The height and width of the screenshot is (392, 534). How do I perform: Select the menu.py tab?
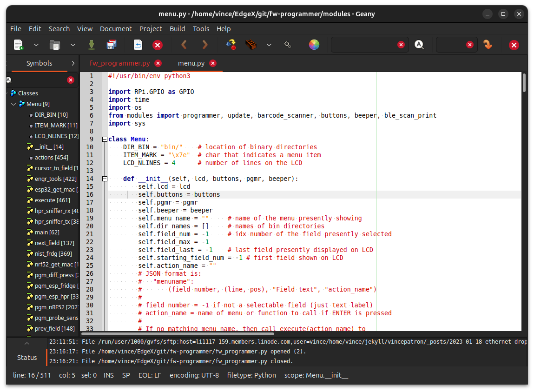(191, 63)
